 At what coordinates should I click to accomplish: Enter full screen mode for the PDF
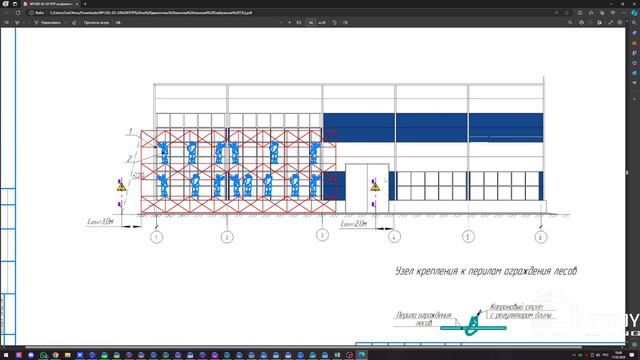click(611, 22)
